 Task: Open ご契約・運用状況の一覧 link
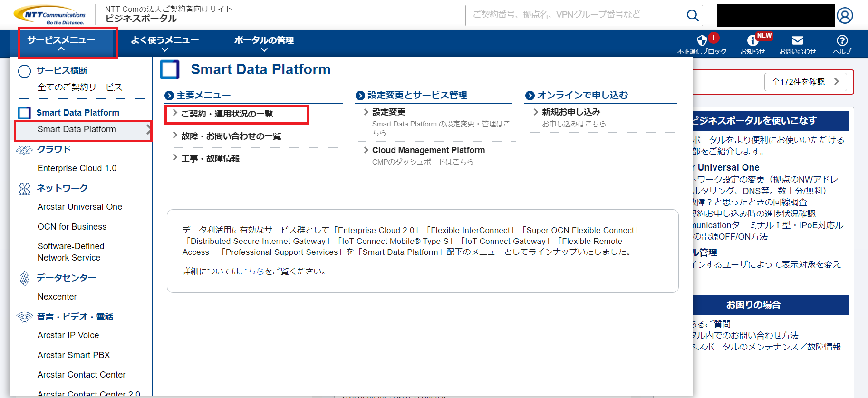(x=227, y=114)
